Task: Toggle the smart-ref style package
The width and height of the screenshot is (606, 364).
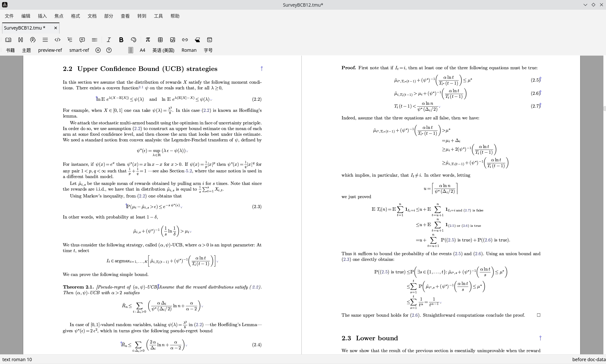Action: pos(79,50)
